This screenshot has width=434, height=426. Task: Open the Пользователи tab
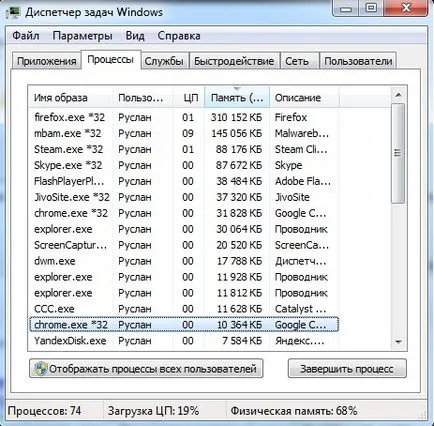click(358, 61)
